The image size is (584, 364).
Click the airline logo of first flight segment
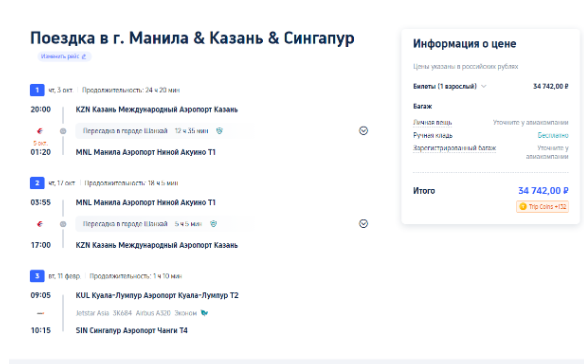[x=40, y=131]
